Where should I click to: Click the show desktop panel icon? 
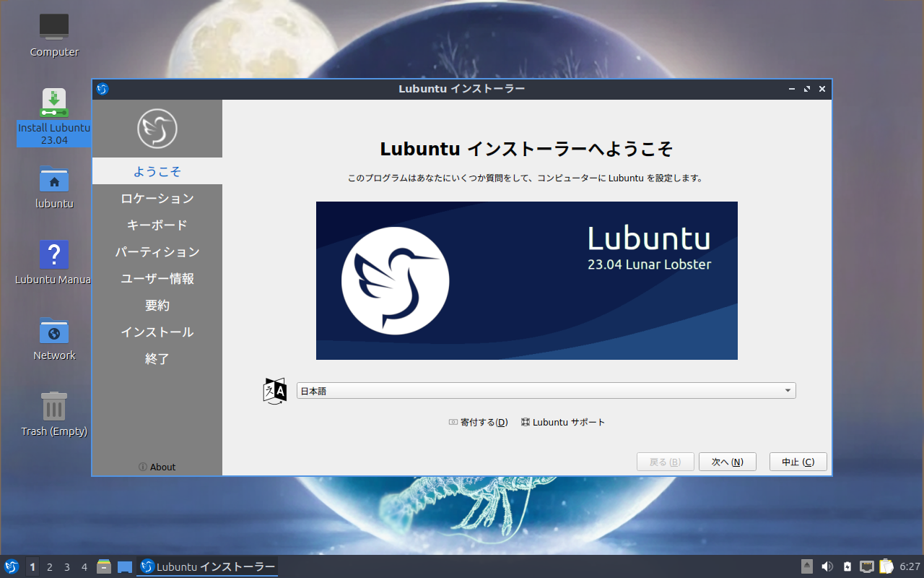click(125, 566)
